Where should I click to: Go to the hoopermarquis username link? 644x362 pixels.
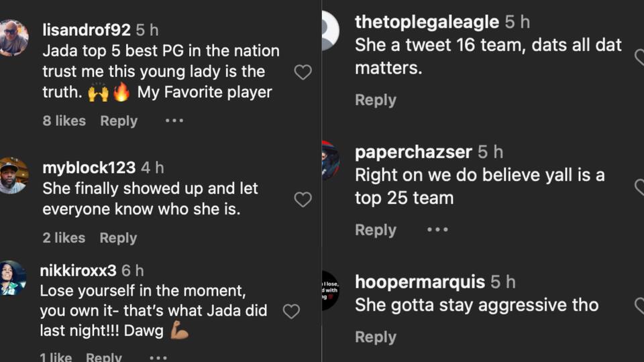pos(420,282)
